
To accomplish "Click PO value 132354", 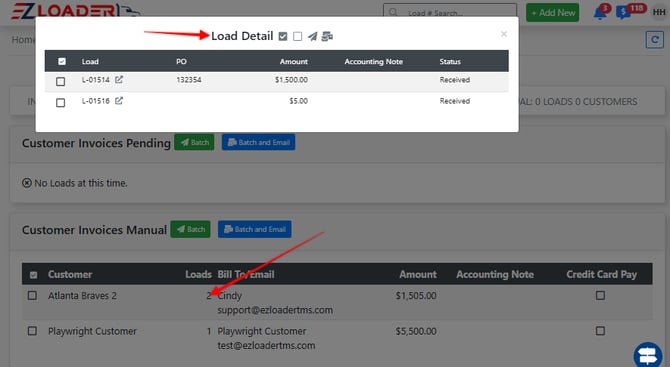I will pyautogui.click(x=189, y=80).
